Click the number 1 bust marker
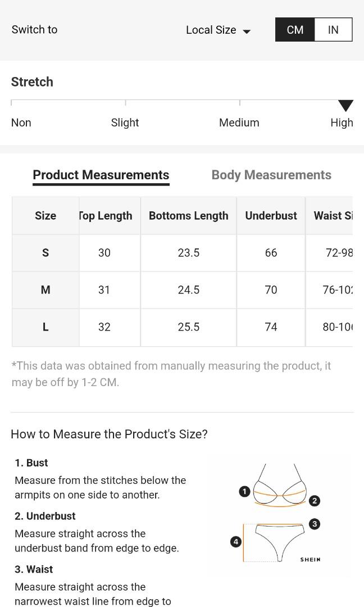Image resolution: width=364 pixels, height=607 pixels. [x=244, y=492]
